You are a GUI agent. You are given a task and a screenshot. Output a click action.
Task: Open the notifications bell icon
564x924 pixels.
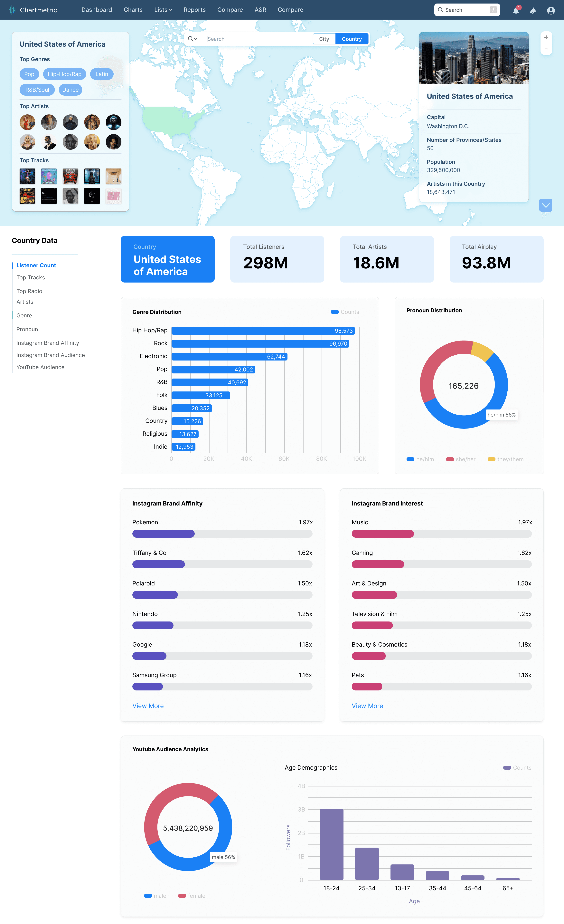(x=516, y=10)
